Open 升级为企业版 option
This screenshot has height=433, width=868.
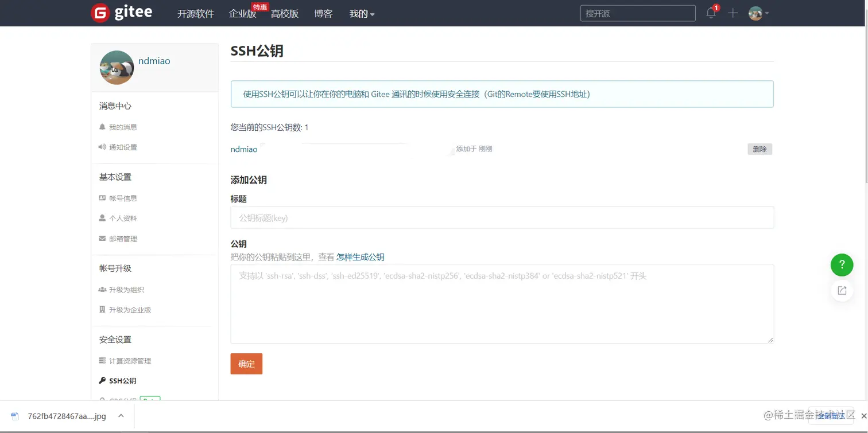(130, 310)
